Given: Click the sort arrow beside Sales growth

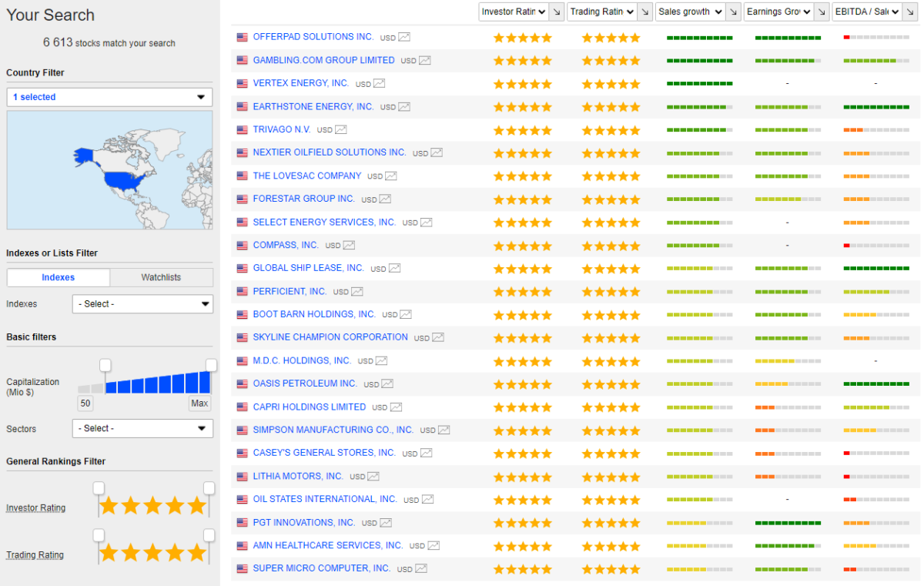Looking at the screenshot, I should coord(732,12).
